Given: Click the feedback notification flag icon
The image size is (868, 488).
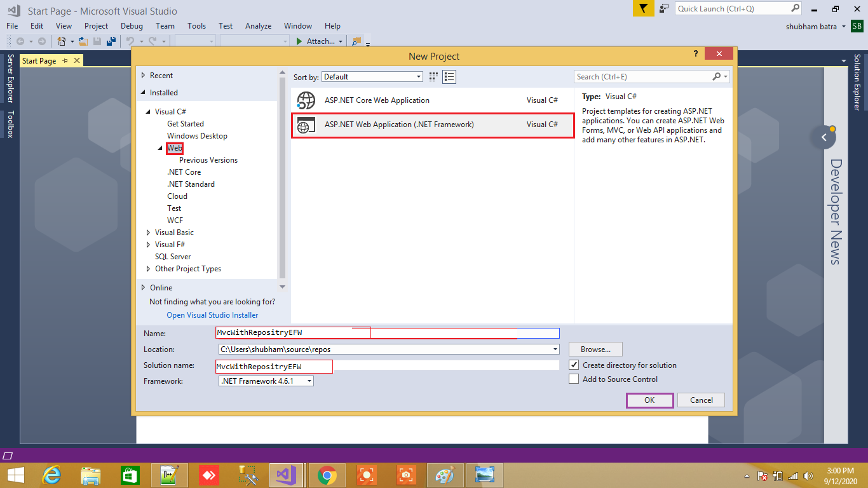Looking at the screenshot, I should pos(643,8).
